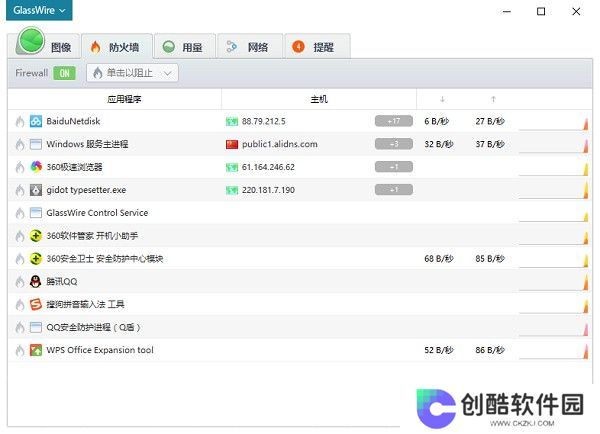The width and height of the screenshot is (600, 434).
Task: Click the Windows 服务主进程 window icon
Action: pyautogui.click(x=36, y=144)
